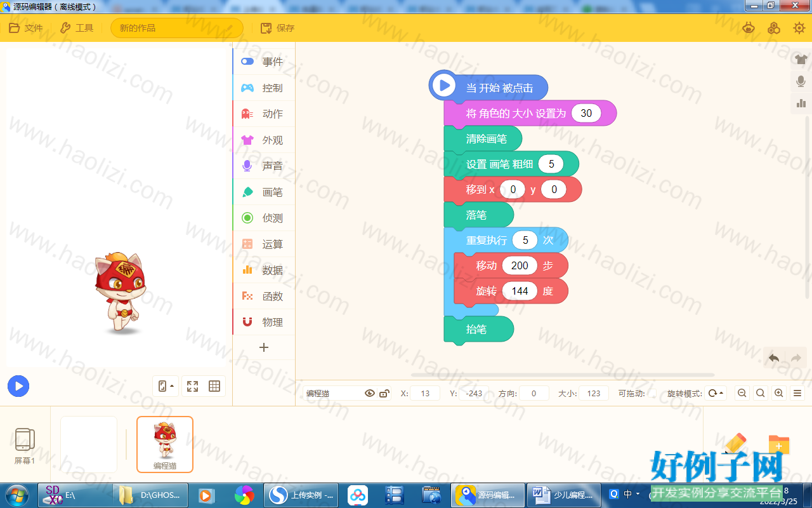Open the three-circles community icon

tap(774, 28)
